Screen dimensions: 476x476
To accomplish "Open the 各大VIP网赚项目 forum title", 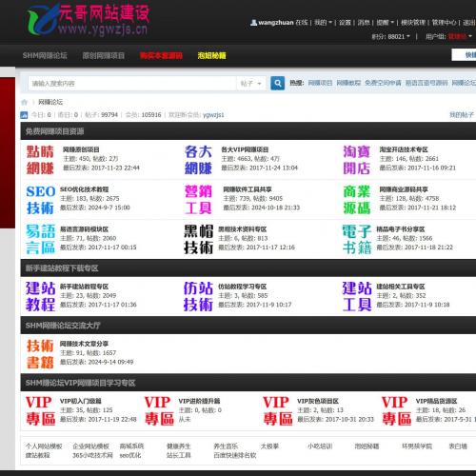I will point(245,149).
